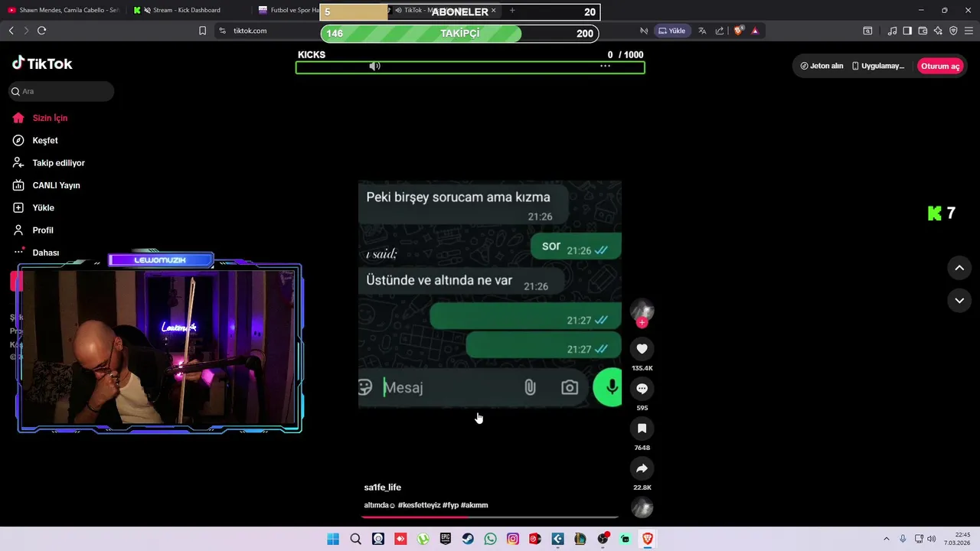Image resolution: width=980 pixels, height=551 pixels.
Task: Open the Windows Start menu
Action: click(x=333, y=539)
